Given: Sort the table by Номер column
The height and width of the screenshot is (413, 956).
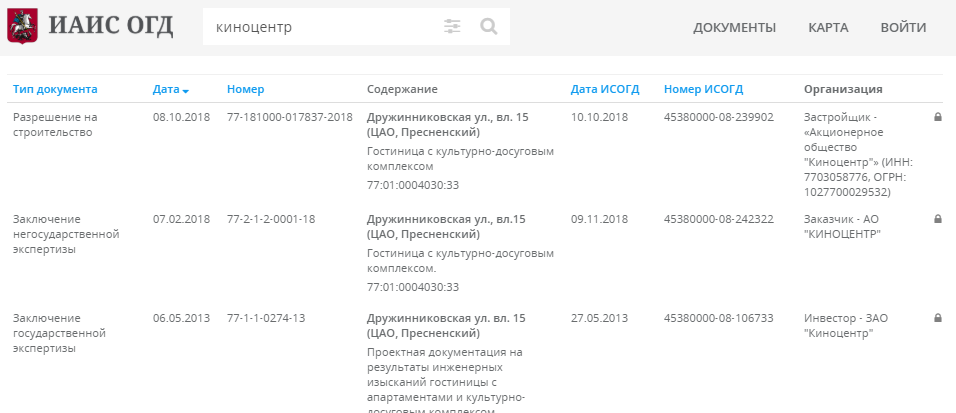Looking at the screenshot, I should coord(245,89).
